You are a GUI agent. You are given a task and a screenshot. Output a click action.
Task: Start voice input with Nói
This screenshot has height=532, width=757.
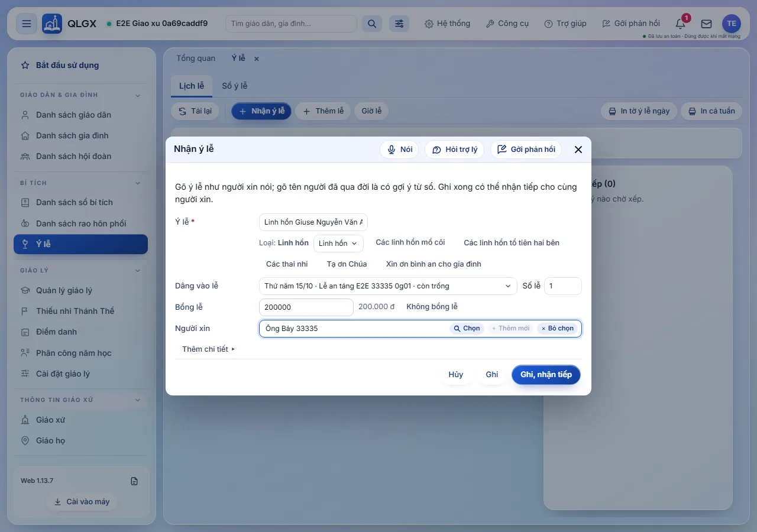pos(399,150)
